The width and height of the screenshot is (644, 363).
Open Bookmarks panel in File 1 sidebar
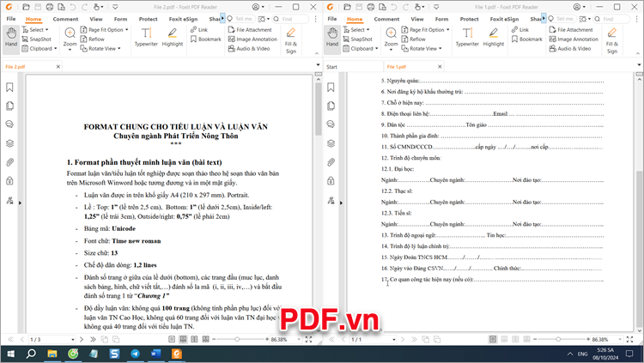pyautogui.click(x=331, y=87)
